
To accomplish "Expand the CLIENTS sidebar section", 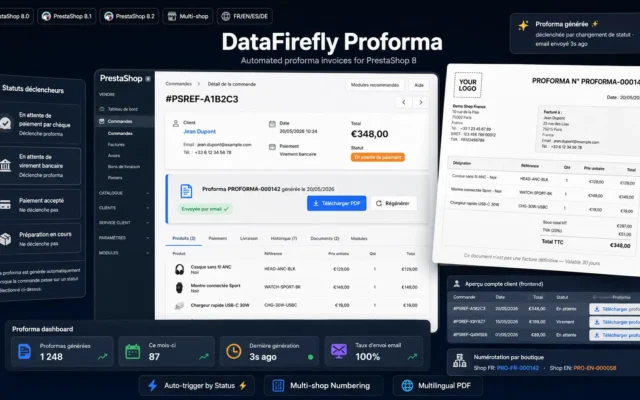I will 147,208.
